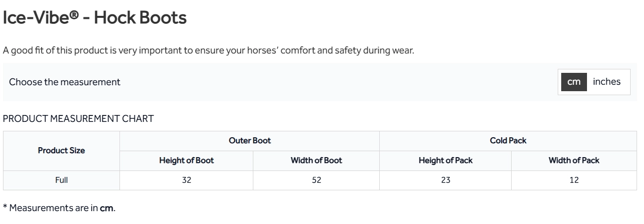Click the Height of Pack column header

[x=446, y=161]
